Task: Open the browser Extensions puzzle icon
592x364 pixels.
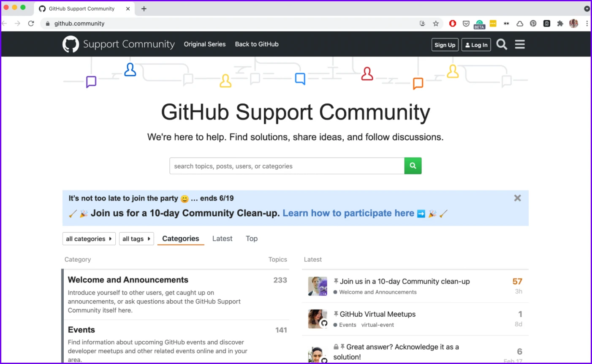Action: coord(560,24)
